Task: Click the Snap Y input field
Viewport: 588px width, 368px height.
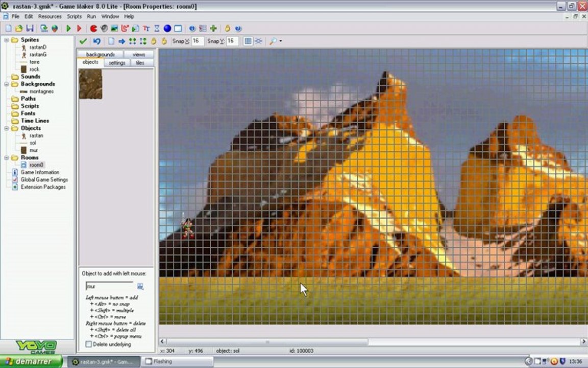Action: [x=232, y=41]
